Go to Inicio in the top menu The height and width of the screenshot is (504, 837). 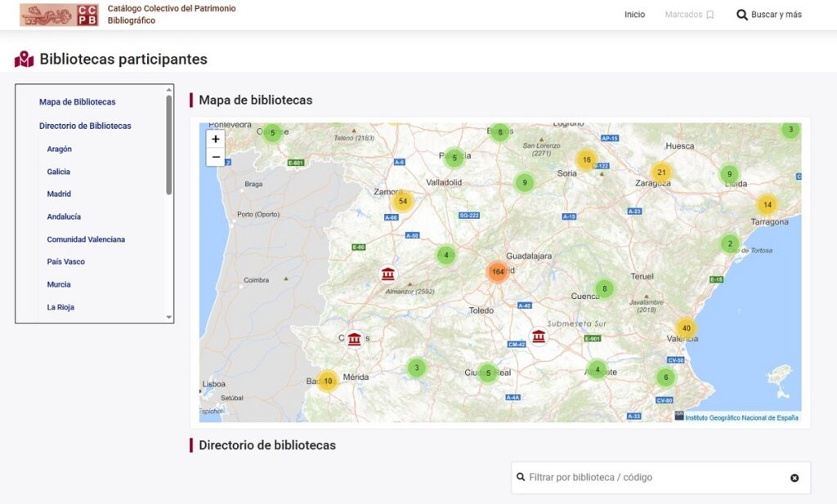[x=634, y=14]
